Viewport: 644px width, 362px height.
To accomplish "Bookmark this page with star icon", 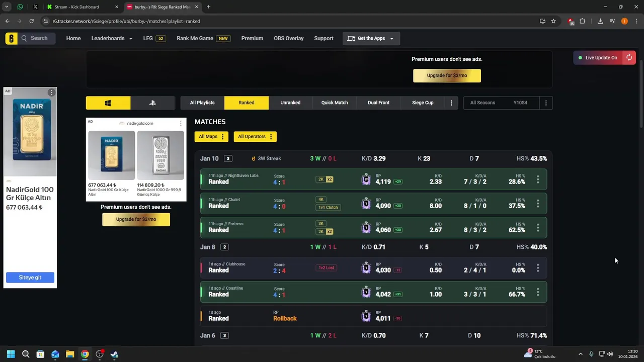I will click(x=553, y=21).
